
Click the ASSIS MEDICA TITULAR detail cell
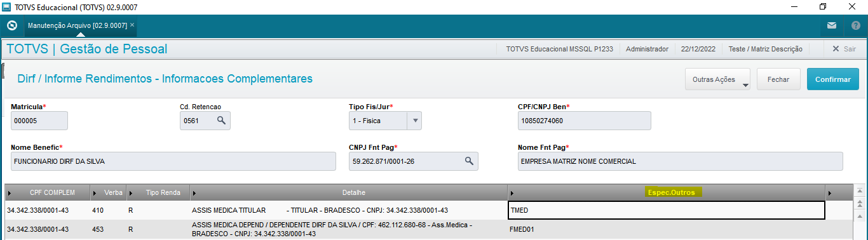[x=349, y=210]
